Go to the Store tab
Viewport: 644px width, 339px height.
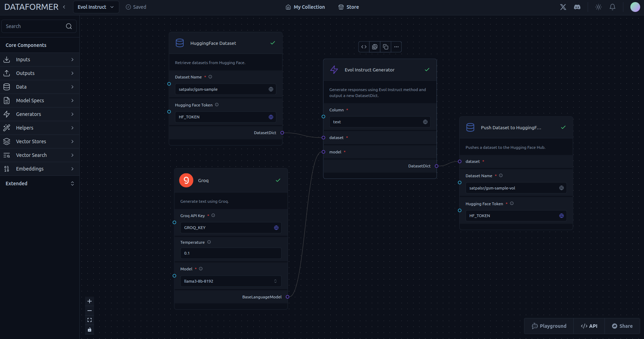(348, 7)
